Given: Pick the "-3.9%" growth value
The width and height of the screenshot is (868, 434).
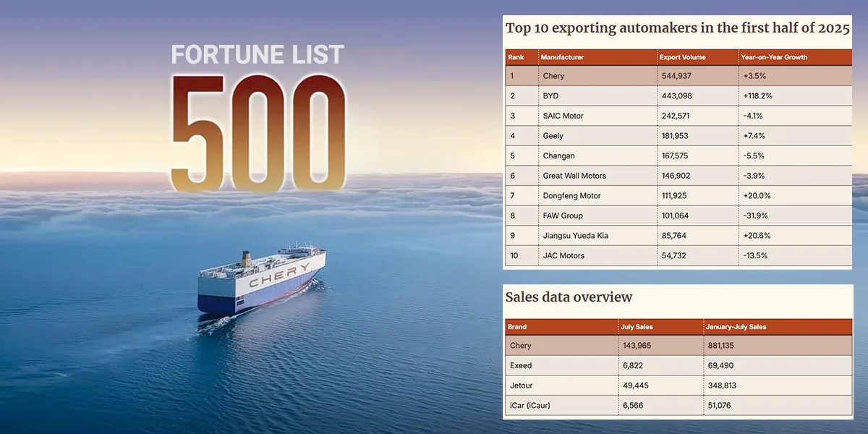Looking at the screenshot, I should click(752, 176).
